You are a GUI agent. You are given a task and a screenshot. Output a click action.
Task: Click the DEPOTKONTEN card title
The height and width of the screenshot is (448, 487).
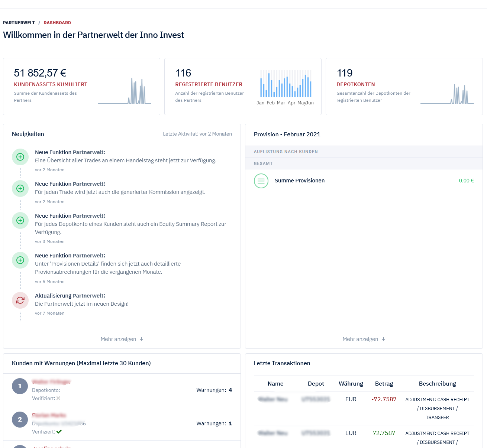[356, 84]
